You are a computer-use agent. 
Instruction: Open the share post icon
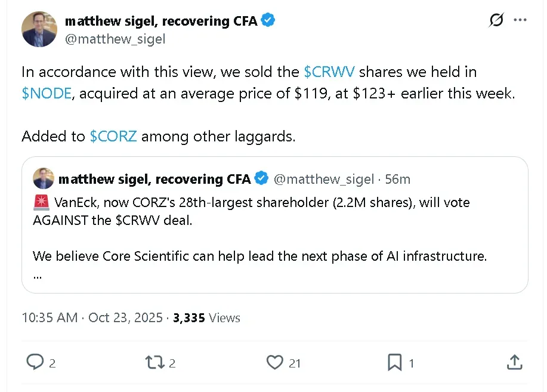pos(514,362)
